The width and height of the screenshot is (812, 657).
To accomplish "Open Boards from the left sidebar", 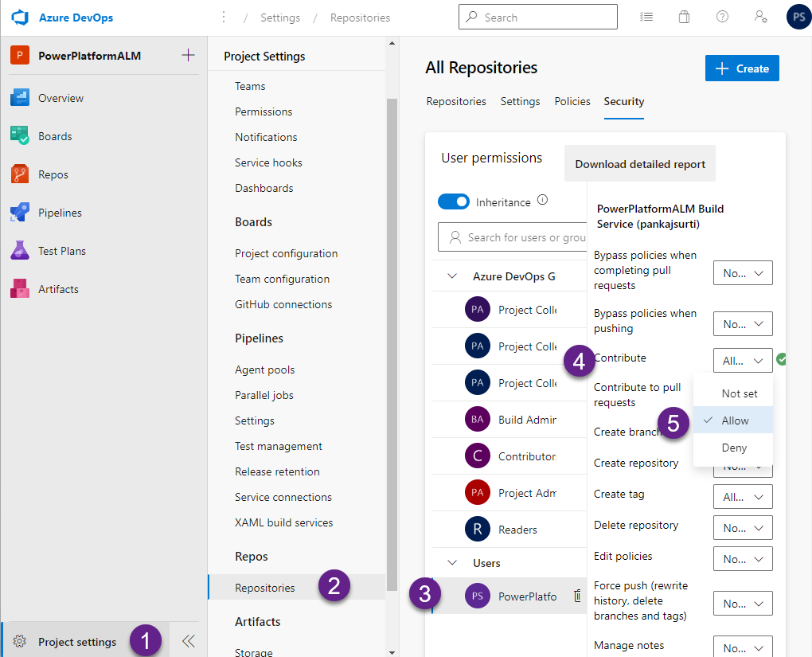I will (54, 136).
